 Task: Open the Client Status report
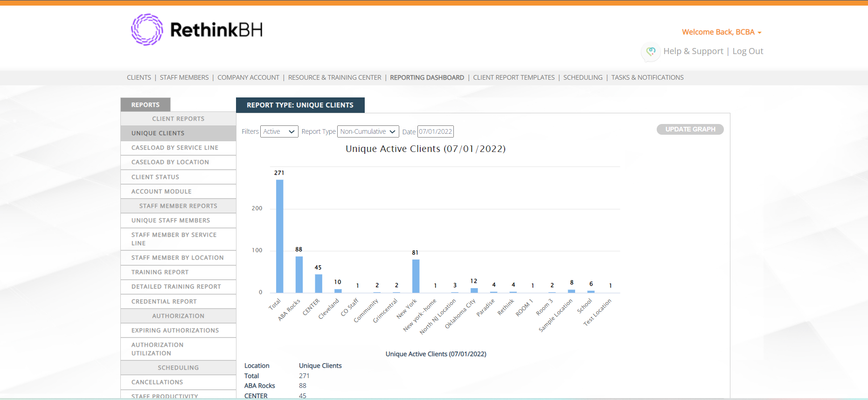(178, 177)
